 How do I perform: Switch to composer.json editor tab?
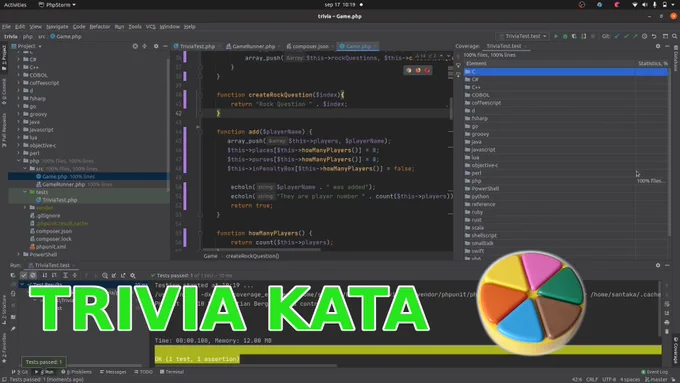[310, 46]
